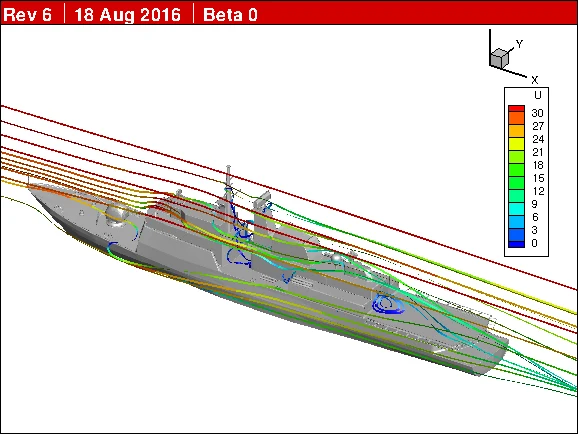Click the legend value '15'
The width and height of the screenshot is (578, 434).
538,178
